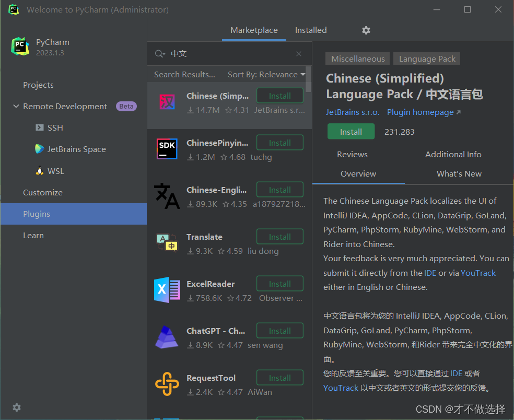Click the ExcelReader plugin name
The height and width of the screenshot is (420, 514).
tap(211, 284)
